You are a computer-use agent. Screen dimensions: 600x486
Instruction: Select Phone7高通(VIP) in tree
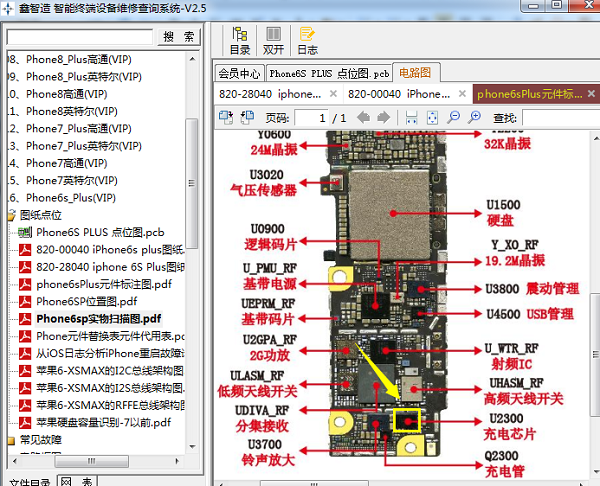67,163
